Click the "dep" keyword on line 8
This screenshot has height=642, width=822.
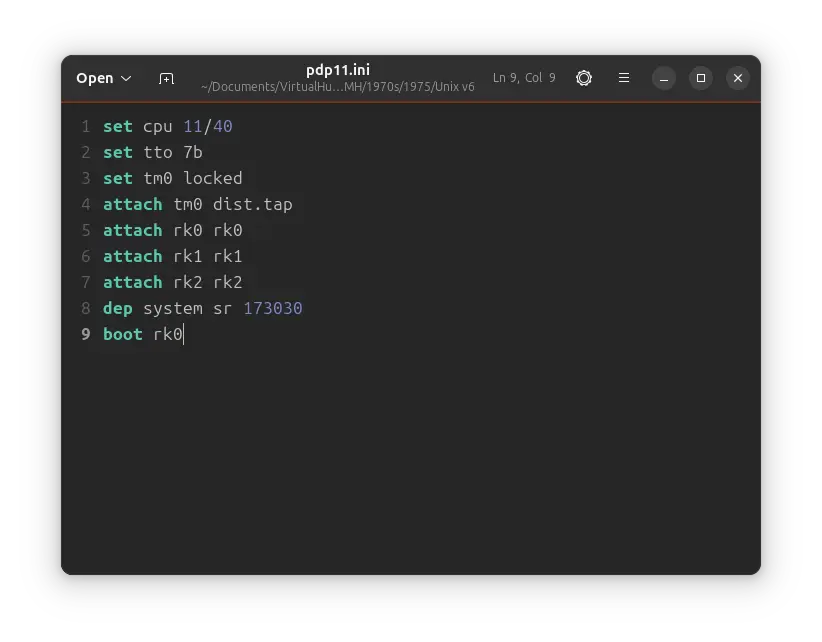click(117, 308)
